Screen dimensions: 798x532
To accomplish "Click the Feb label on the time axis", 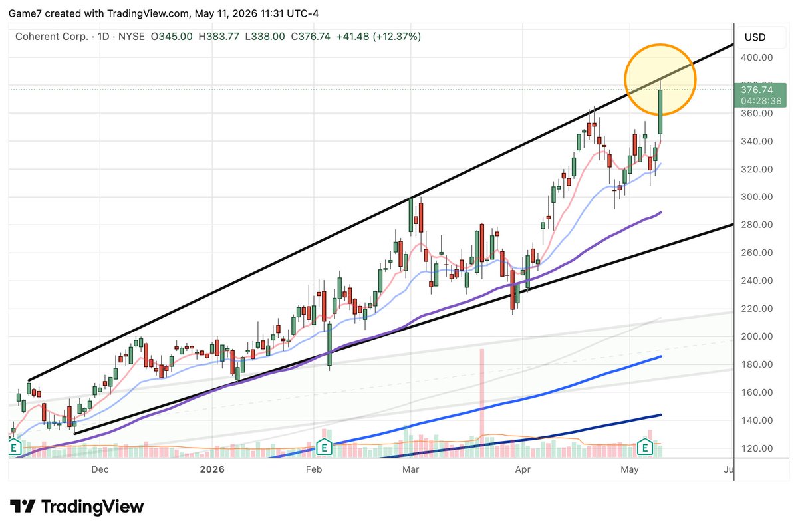I will 314,470.
